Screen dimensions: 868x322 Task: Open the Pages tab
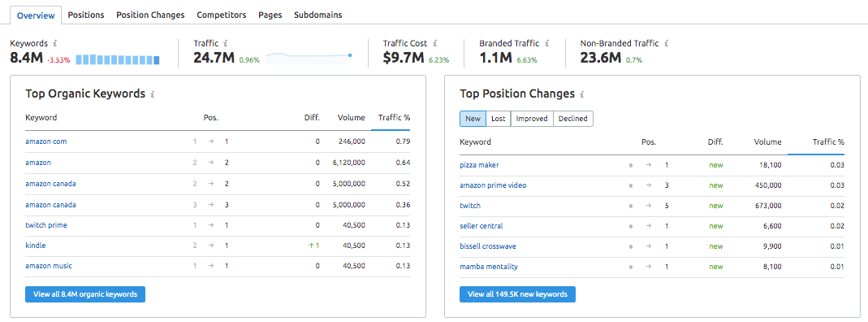(270, 15)
